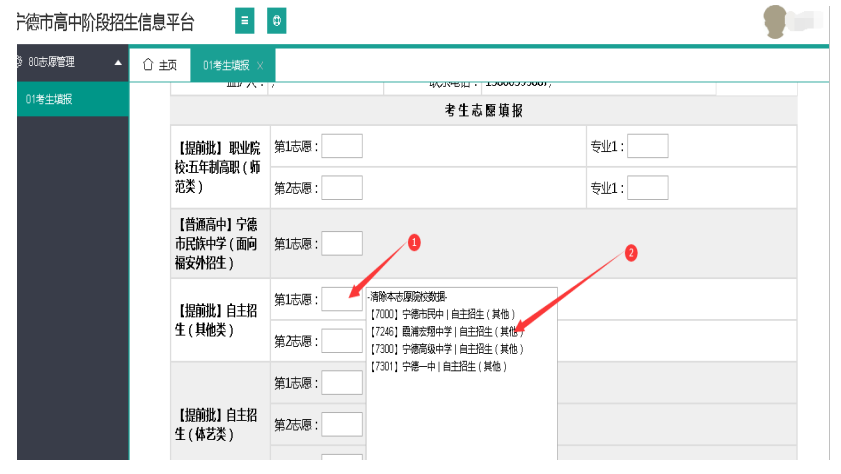
Task: Select [7300] 宁德高级中学 option
Action: point(447,349)
